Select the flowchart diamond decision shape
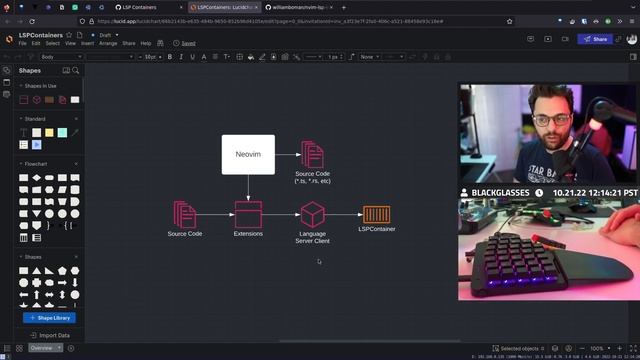 click(x=37, y=178)
